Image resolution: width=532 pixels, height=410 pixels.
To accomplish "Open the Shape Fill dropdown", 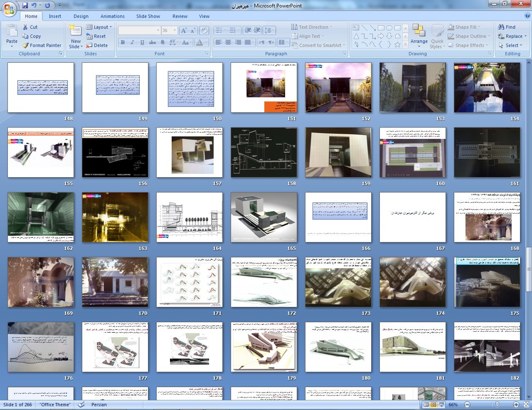I will pos(465,27).
